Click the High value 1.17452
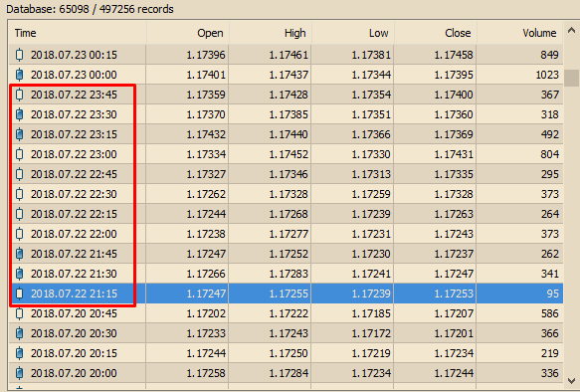Screen dimensions: 580x392 coord(289,154)
